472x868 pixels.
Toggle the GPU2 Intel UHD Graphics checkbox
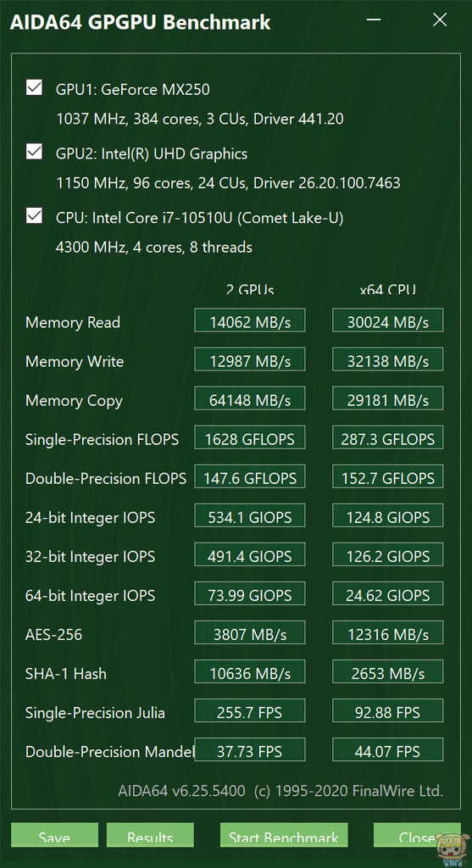[x=34, y=152]
